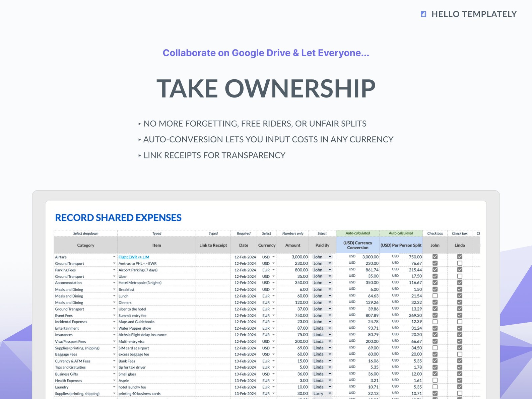
Task: Click the Hello Templately brand text
Action: tap(474, 14)
